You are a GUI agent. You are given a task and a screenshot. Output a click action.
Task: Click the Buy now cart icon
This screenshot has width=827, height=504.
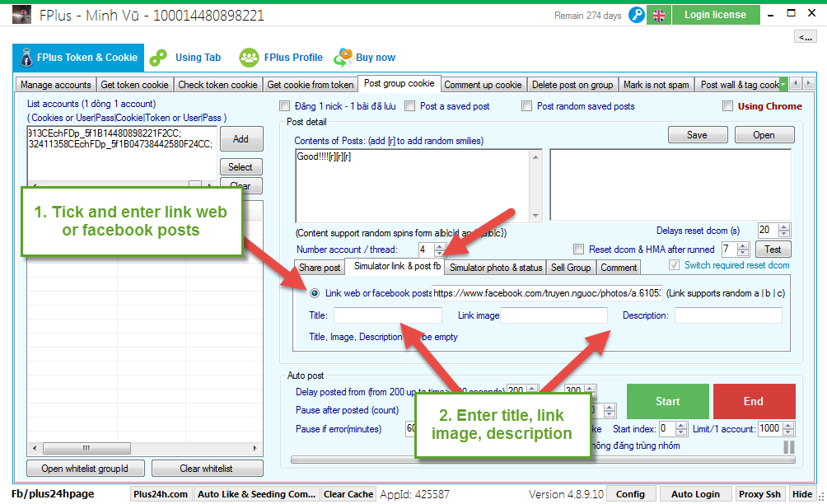click(343, 57)
